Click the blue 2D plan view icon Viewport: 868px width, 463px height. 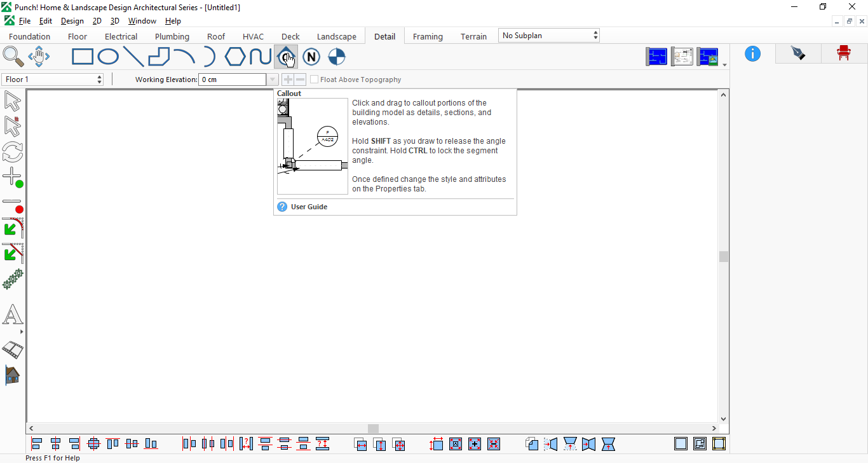point(656,57)
